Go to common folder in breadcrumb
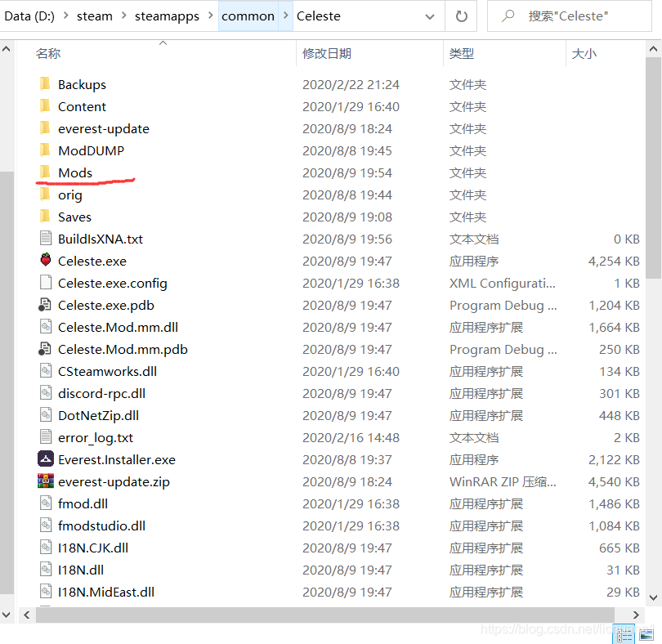662x644 pixels. coord(248,16)
